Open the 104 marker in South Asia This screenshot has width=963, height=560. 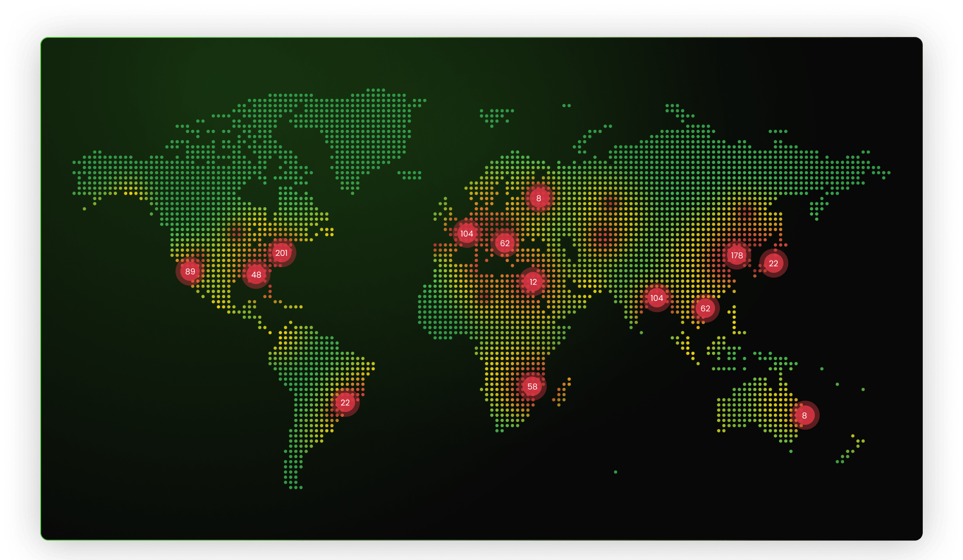(x=657, y=298)
